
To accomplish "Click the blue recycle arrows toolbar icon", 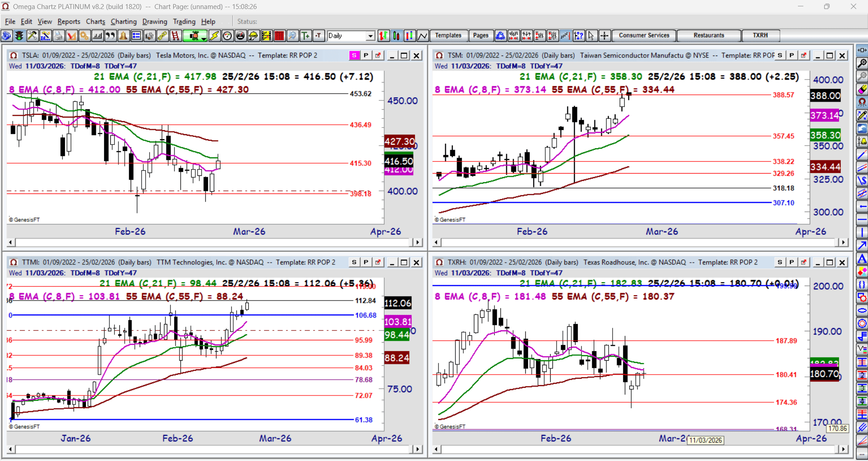I will pyautogui.click(x=500, y=36).
